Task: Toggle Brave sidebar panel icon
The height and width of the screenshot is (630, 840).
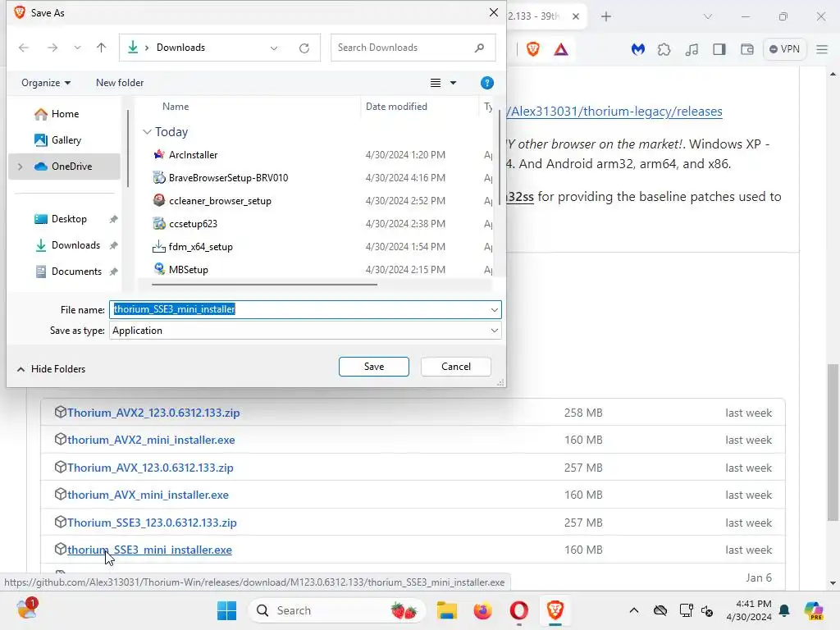Action: [x=719, y=49]
